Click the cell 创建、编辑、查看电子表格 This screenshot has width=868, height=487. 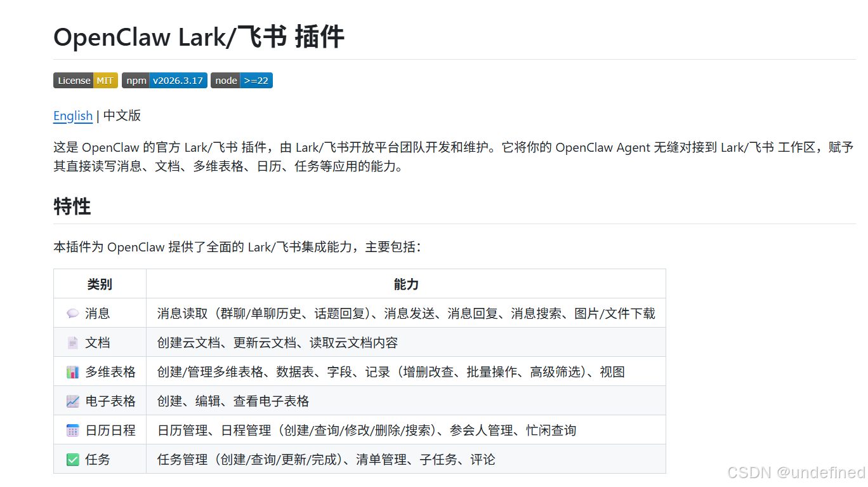click(x=406, y=401)
